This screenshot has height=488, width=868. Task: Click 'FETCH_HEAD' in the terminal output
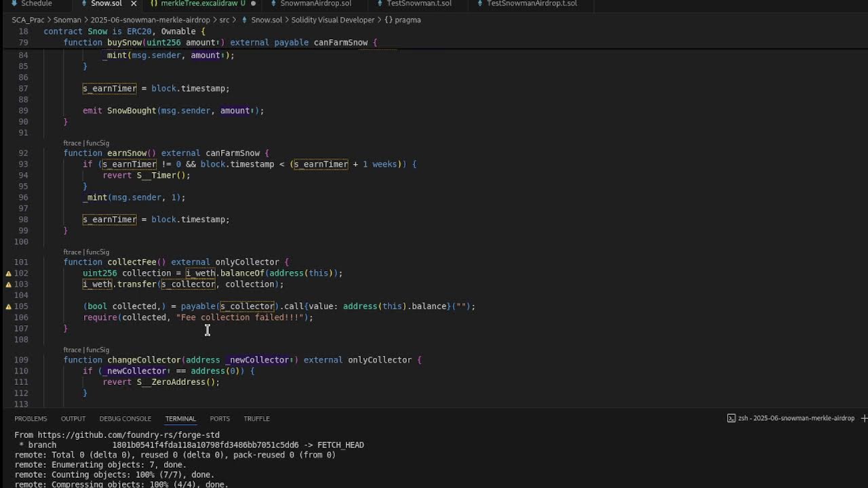(x=340, y=445)
